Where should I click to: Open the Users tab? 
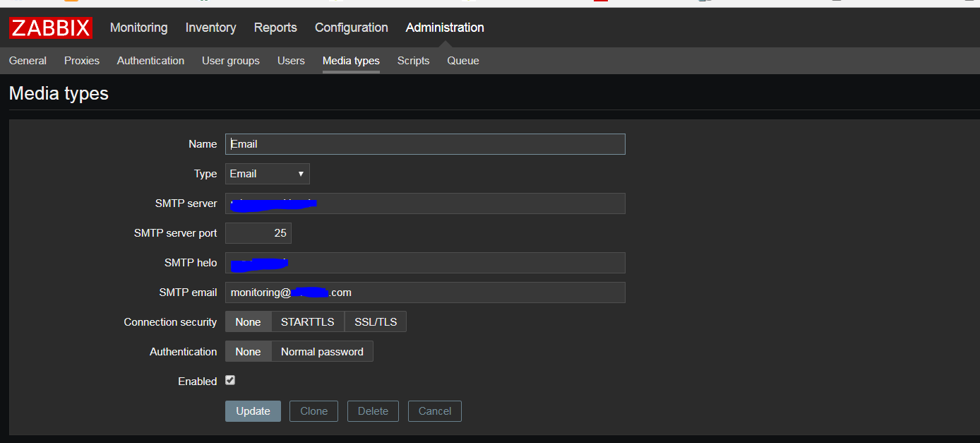click(x=291, y=61)
